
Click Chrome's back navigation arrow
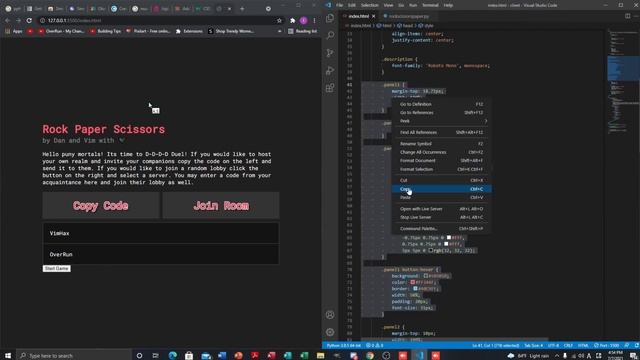coord(8,20)
